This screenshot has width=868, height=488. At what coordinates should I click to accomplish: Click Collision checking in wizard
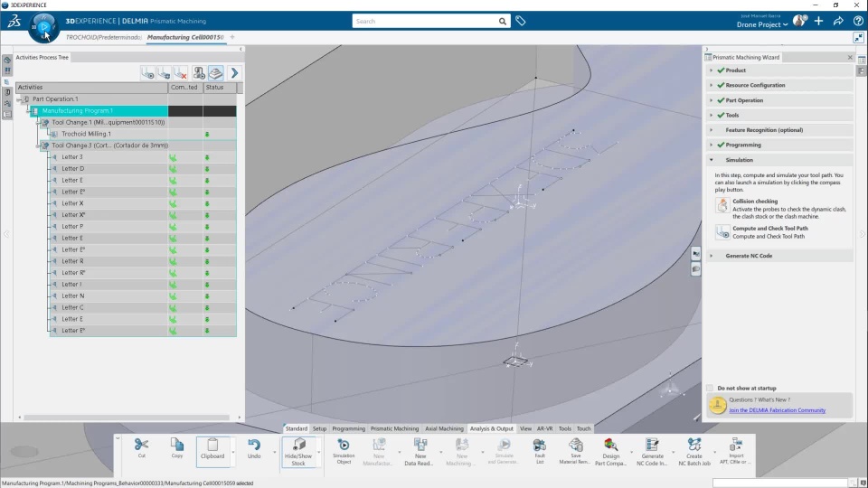coord(754,202)
